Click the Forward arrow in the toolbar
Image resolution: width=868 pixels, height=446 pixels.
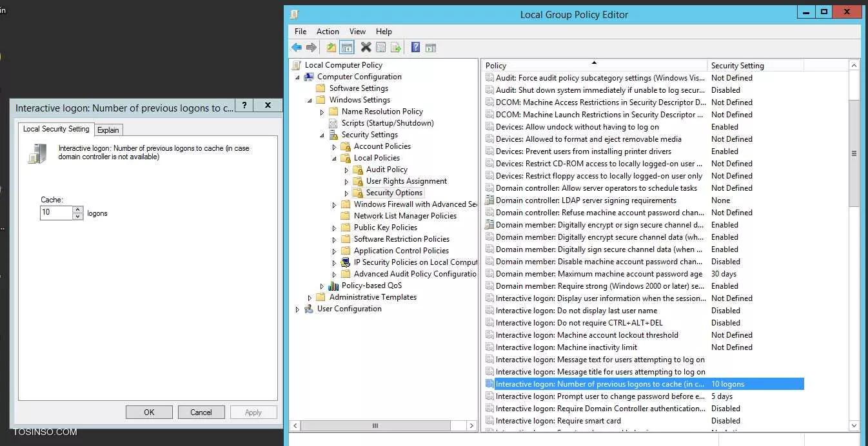(x=311, y=47)
